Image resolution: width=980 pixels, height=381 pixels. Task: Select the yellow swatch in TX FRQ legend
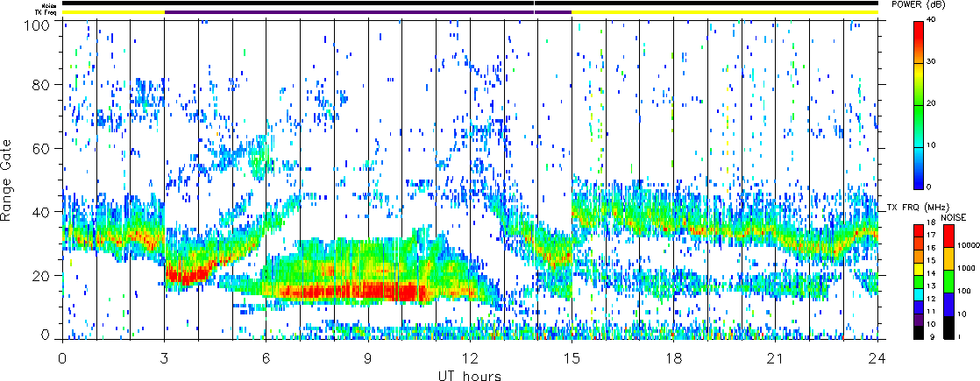click(919, 269)
